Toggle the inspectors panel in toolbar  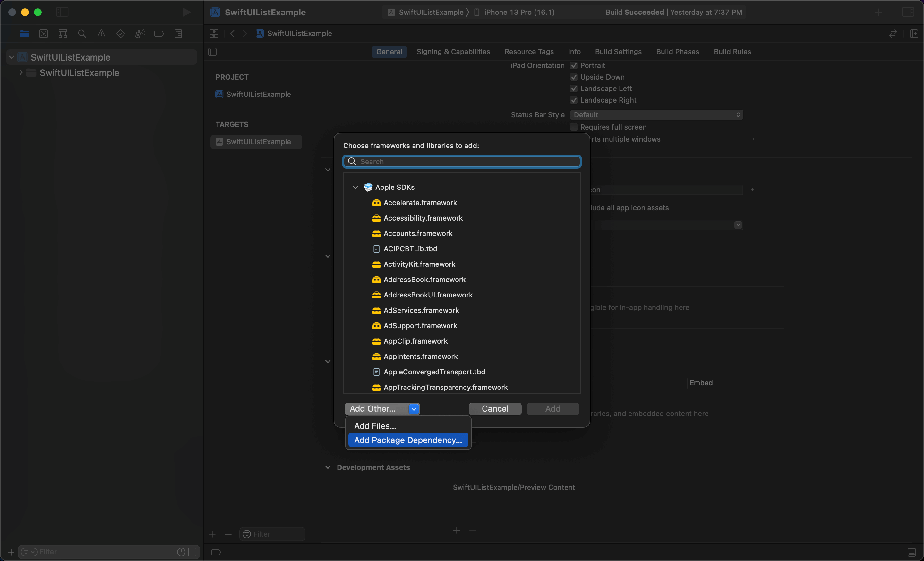pyautogui.click(x=908, y=12)
